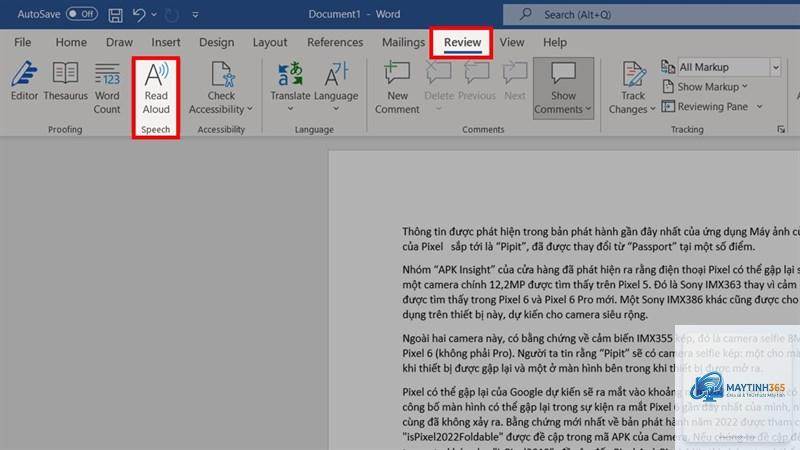
Task: Expand the Translate dropdown arrow
Action: click(290, 108)
